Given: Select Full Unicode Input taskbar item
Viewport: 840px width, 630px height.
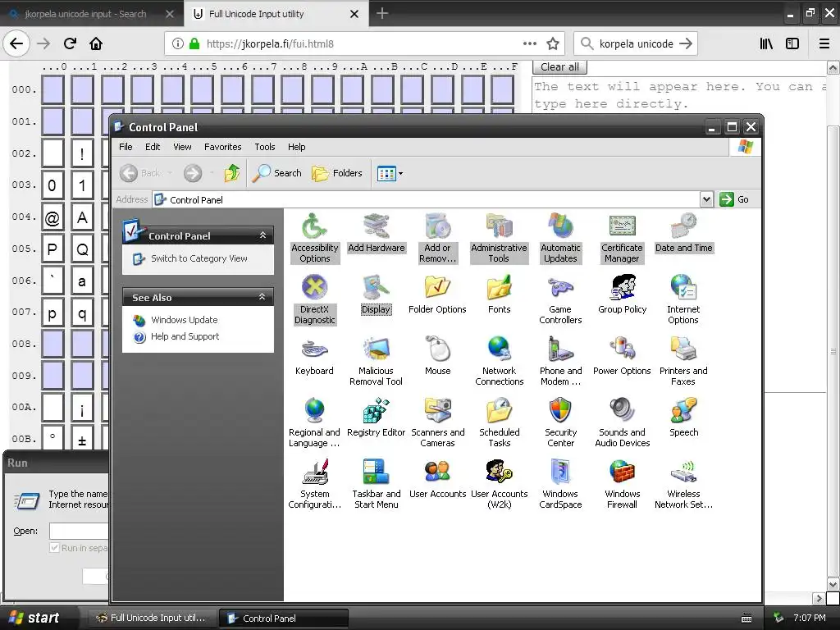Looking at the screenshot, I should pos(152,618).
